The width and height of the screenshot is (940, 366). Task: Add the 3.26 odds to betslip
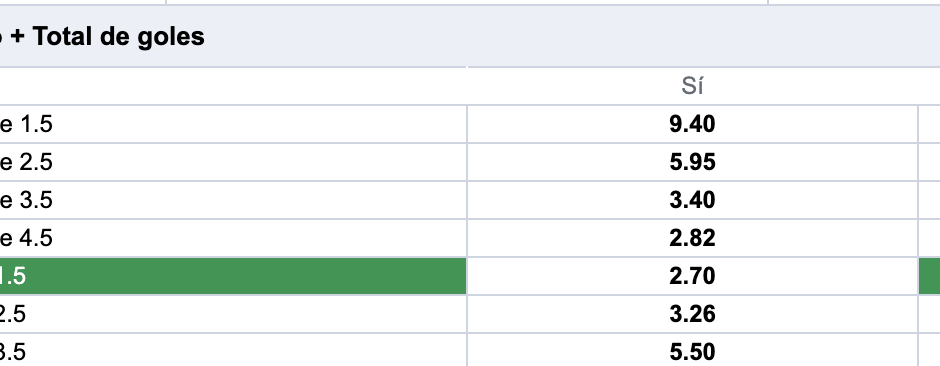click(x=692, y=314)
